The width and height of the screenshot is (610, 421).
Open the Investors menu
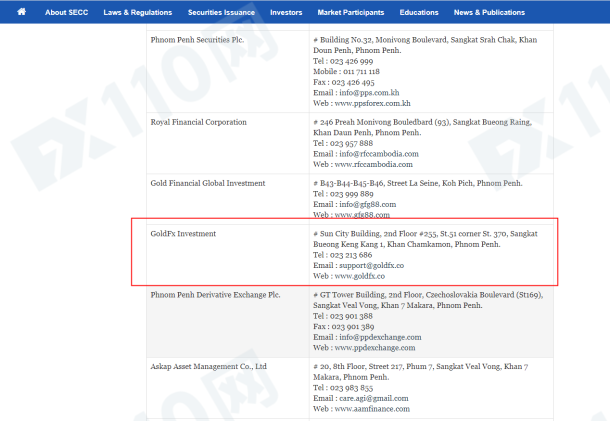(286, 12)
